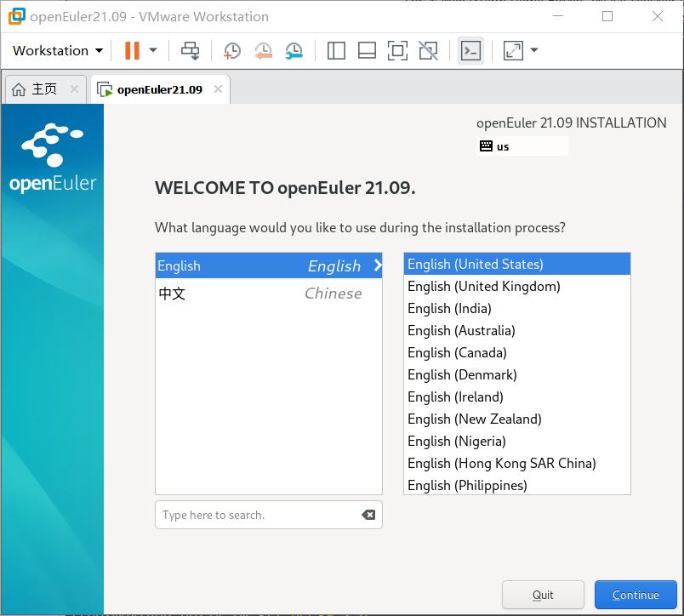684x616 pixels.
Task: Open the snapshot manager
Action: coord(294,50)
